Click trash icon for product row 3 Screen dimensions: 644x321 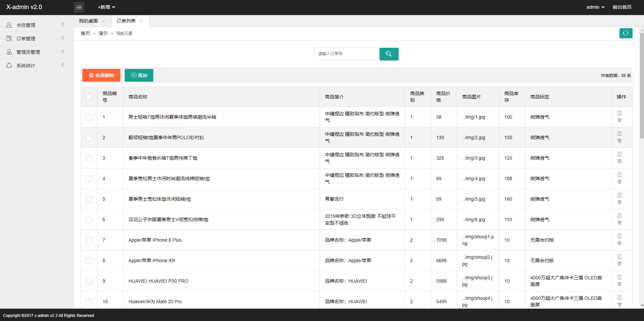click(619, 161)
